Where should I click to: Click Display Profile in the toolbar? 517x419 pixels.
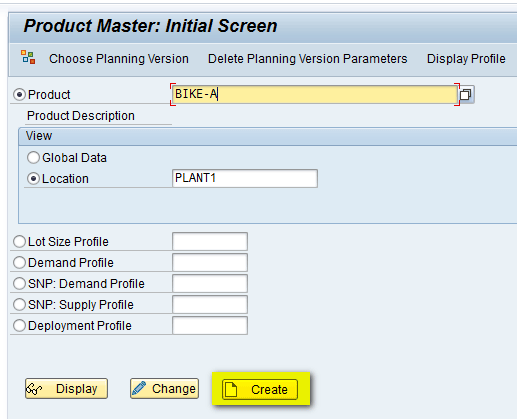[x=466, y=59]
